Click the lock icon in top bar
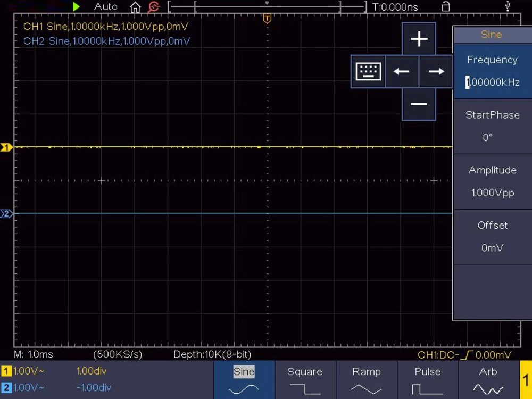This screenshot has width=532, height=399. coord(446,7)
